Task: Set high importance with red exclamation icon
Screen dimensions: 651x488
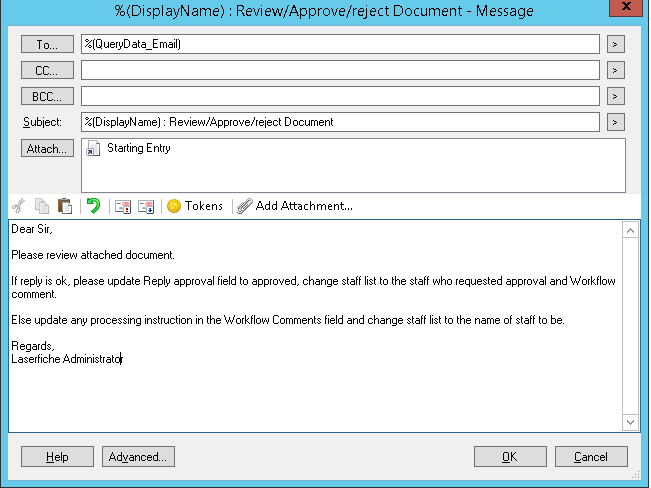Action: click(123, 206)
